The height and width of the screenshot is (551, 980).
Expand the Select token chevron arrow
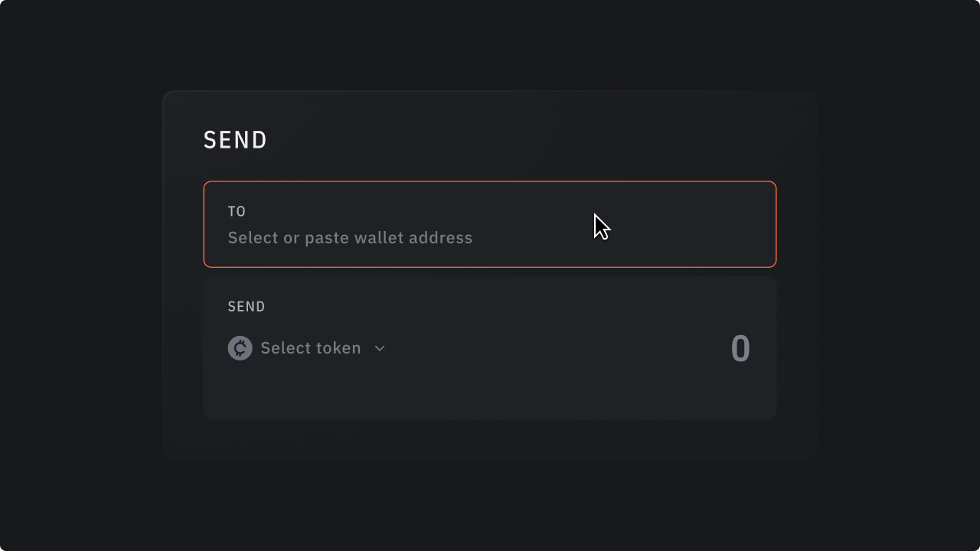pos(380,348)
